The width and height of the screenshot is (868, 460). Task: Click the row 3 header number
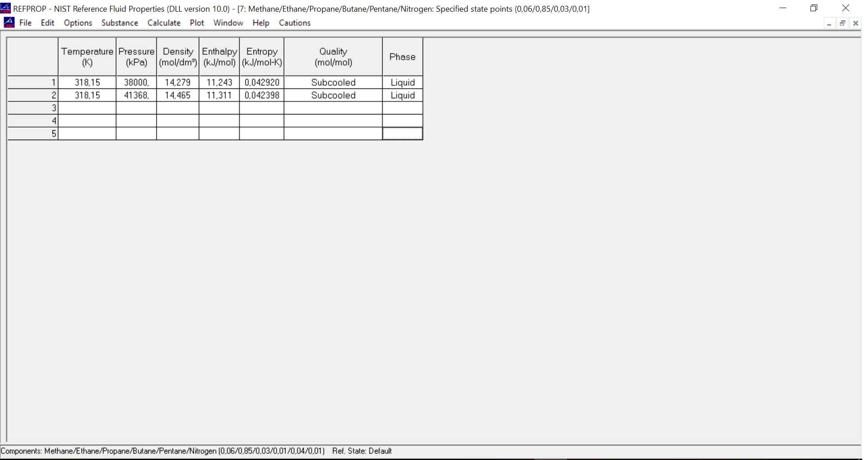pos(53,108)
